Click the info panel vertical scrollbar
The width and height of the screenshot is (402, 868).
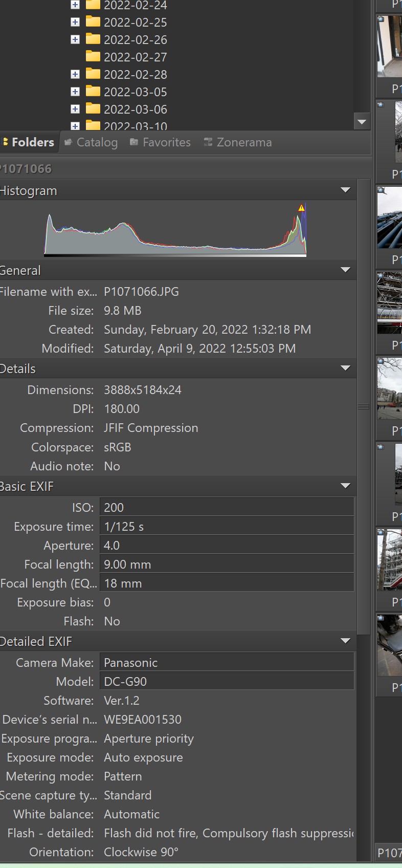click(363, 407)
